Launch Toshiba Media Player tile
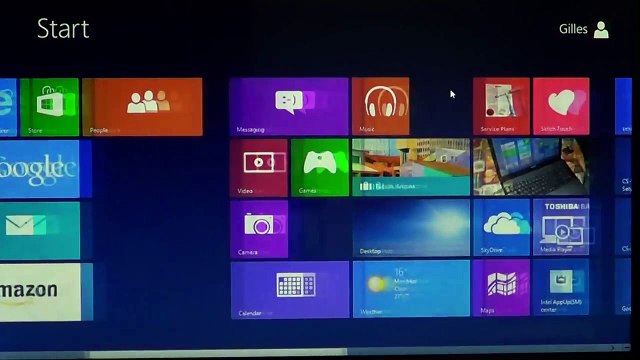Viewport: 640px width, 360px height. [x=561, y=227]
